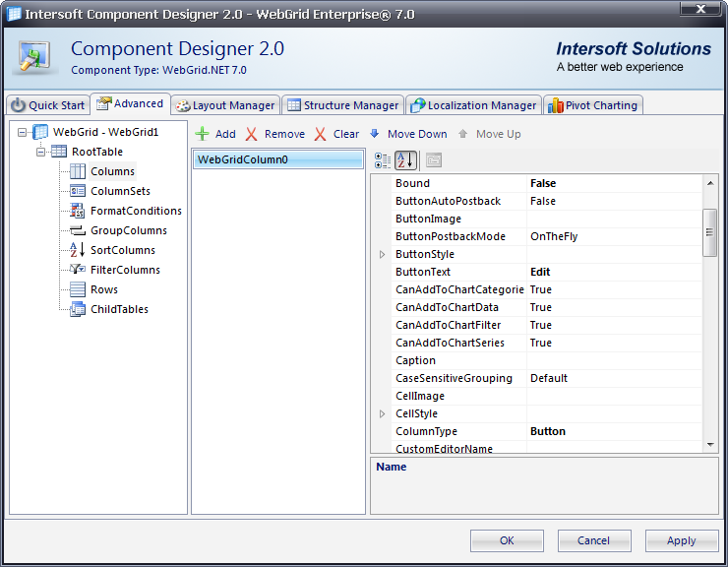This screenshot has width=728, height=567.
Task: Click the Clear toolbar icon
Action: (320, 134)
